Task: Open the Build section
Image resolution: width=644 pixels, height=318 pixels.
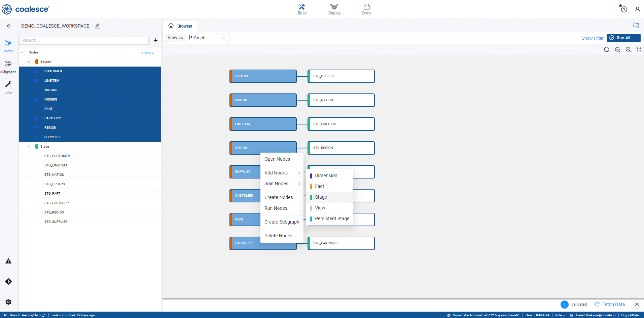Action: point(302,9)
